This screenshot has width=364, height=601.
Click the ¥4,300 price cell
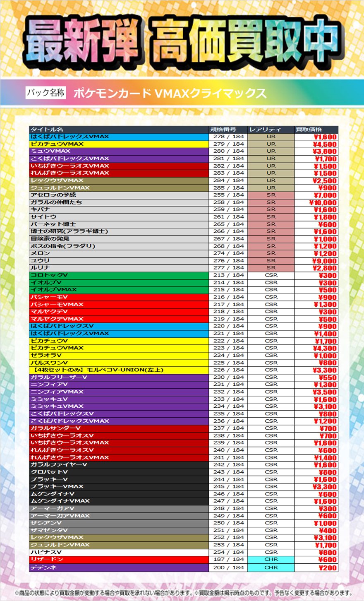[316, 348]
